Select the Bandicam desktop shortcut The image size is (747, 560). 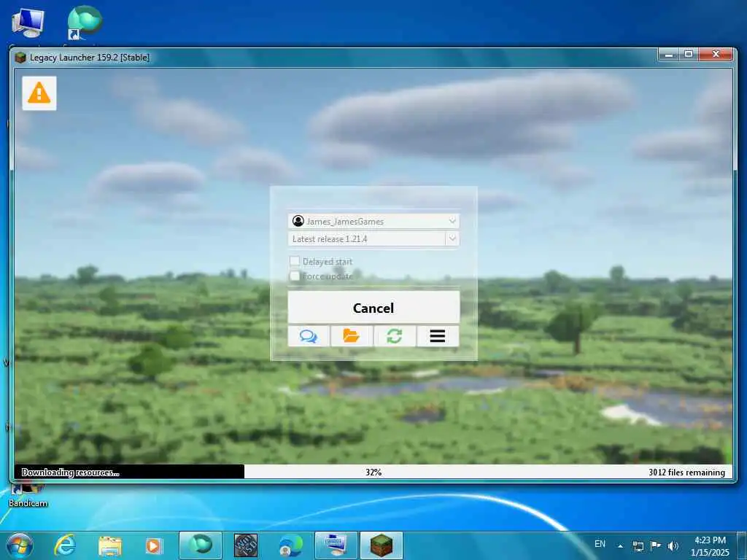point(28,497)
